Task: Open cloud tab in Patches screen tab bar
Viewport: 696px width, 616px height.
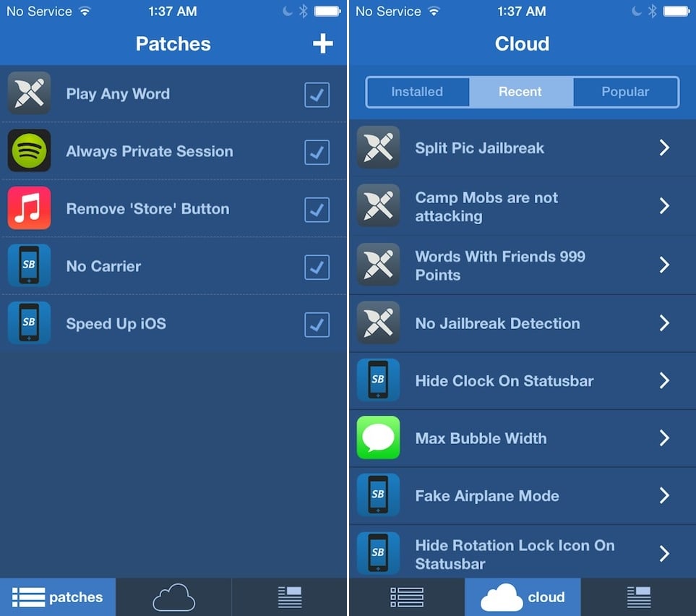Action: [173, 597]
